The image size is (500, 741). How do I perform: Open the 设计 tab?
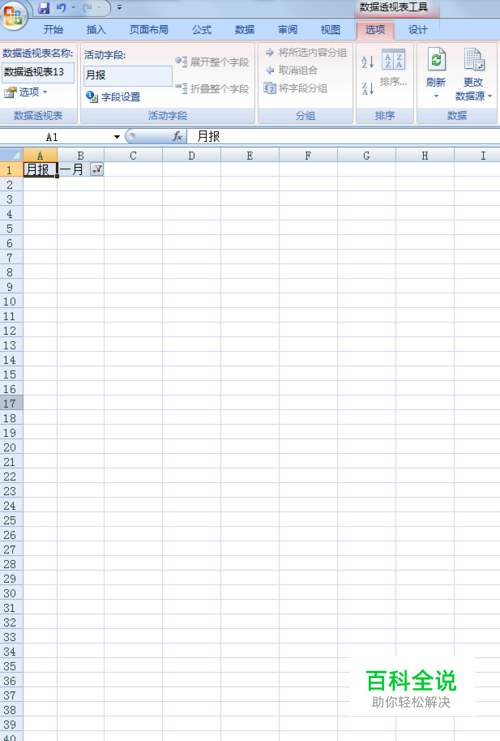coord(418,30)
